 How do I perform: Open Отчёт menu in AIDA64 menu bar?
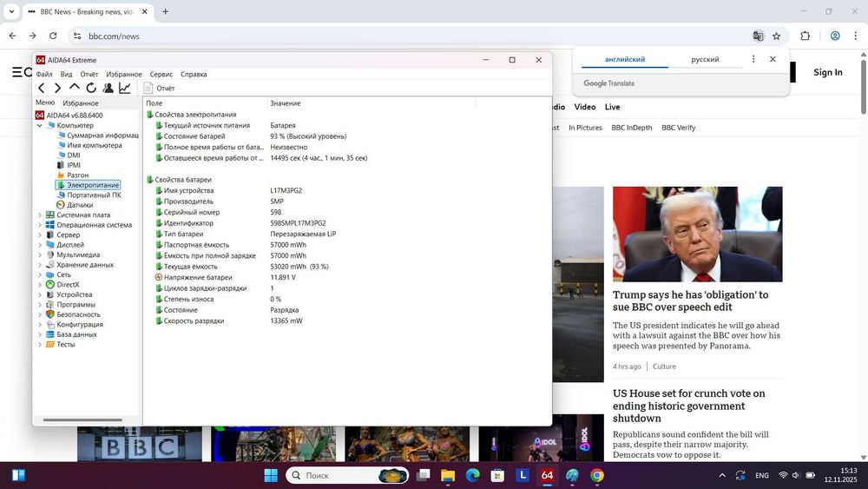(89, 74)
